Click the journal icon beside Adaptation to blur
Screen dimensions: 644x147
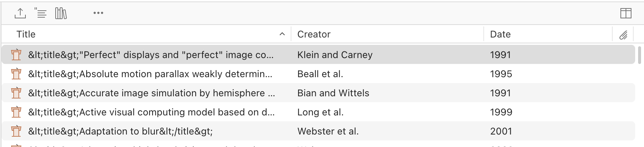click(16, 131)
